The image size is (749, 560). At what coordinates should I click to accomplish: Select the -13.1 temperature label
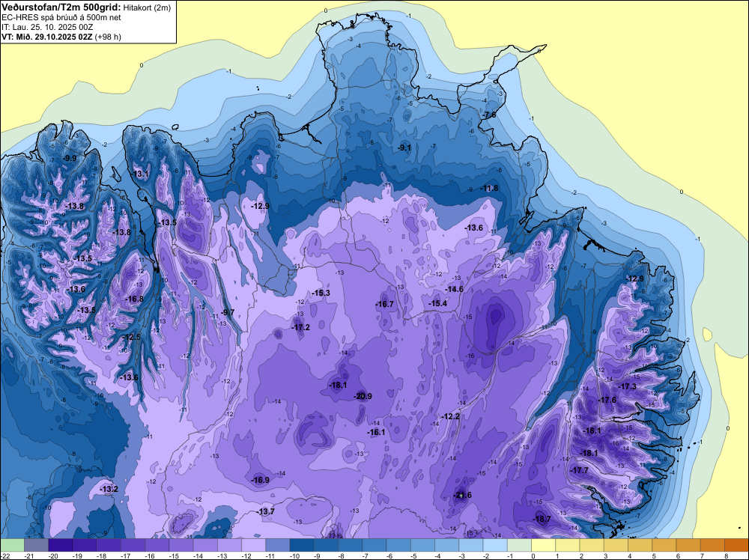tap(141, 174)
